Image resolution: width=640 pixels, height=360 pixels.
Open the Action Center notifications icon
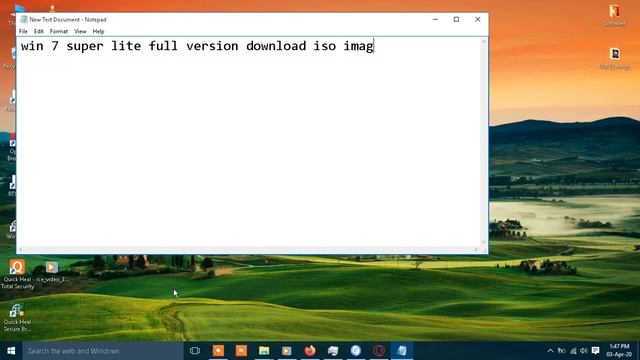coord(596,351)
